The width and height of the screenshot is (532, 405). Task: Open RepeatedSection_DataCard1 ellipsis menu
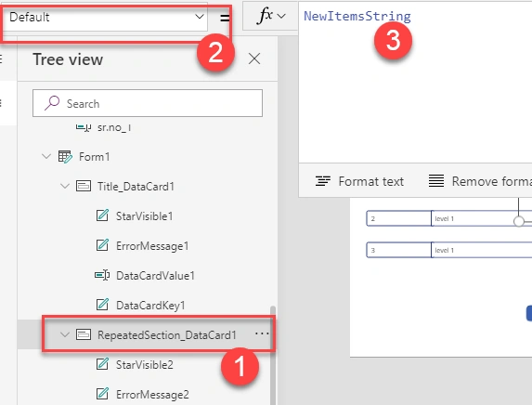pyautogui.click(x=262, y=333)
